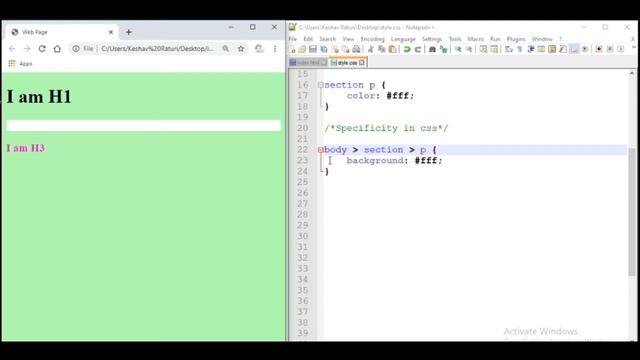Click the Zoom In toolbar icon in Notepad++
The width and height of the screenshot is (640, 360).
tap(458, 49)
